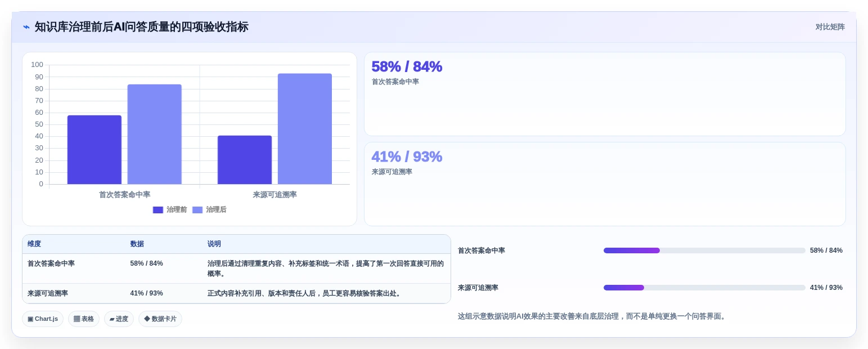Click the 首次答案命中率 progress label
The width and height of the screenshot is (868, 349).
pyautogui.click(x=482, y=250)
